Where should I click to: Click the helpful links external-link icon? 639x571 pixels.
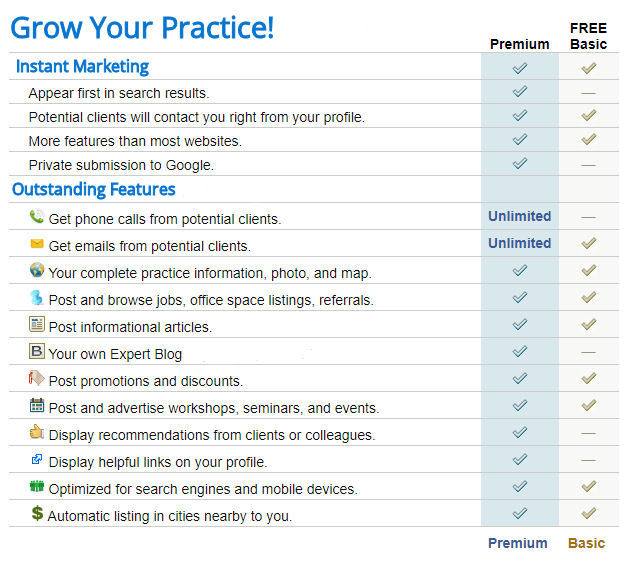coord(37,459)
